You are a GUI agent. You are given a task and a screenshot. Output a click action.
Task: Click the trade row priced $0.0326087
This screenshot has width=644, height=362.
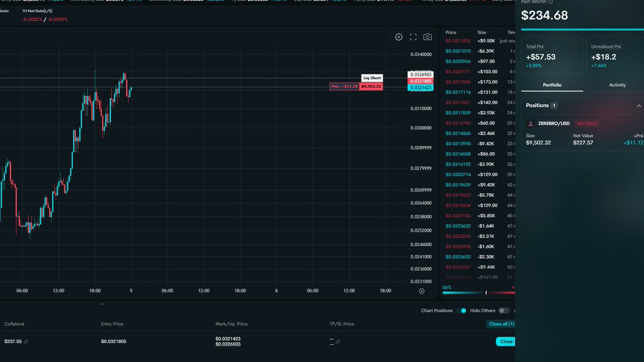479,267
